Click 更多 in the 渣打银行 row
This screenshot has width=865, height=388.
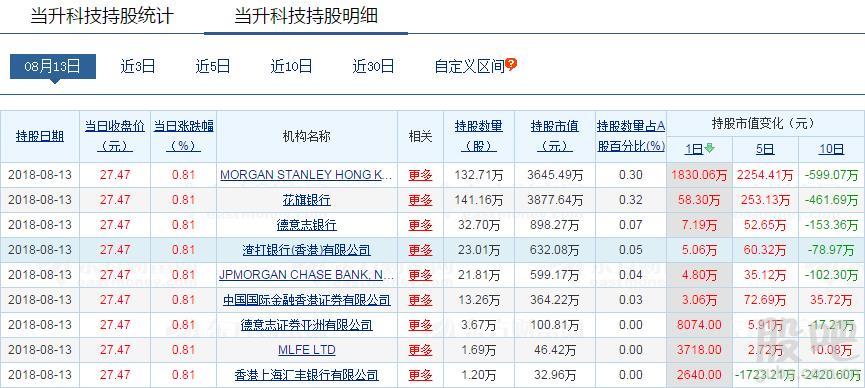pos(420,250)
